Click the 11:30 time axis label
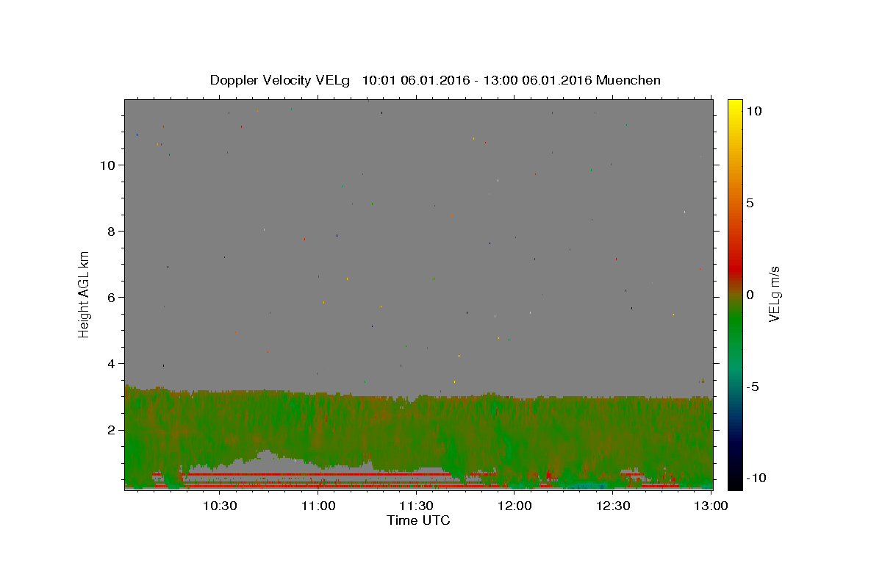 pos(416,506)
